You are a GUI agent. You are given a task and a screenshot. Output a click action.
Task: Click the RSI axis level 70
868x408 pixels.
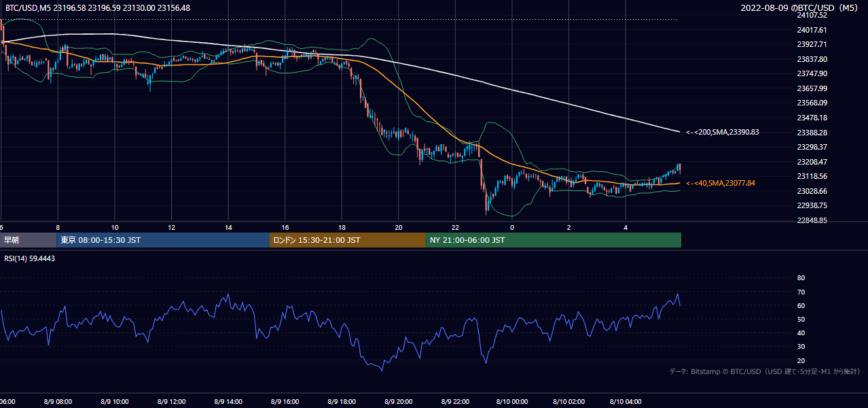(x=801, y=292)
